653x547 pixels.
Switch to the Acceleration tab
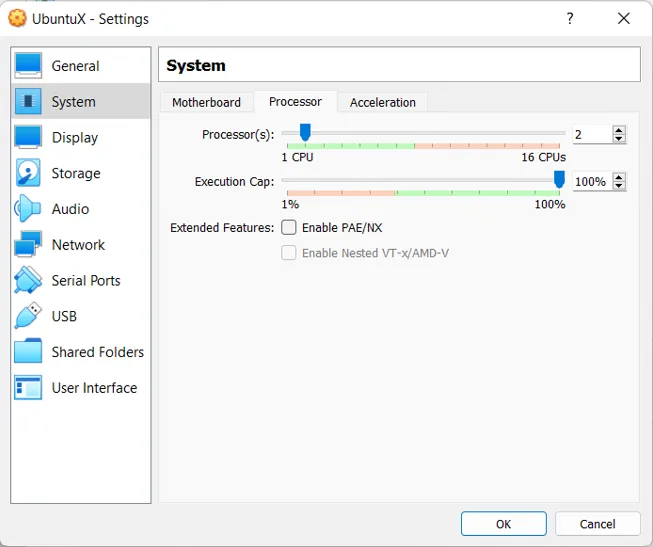[x=383, y=102]
